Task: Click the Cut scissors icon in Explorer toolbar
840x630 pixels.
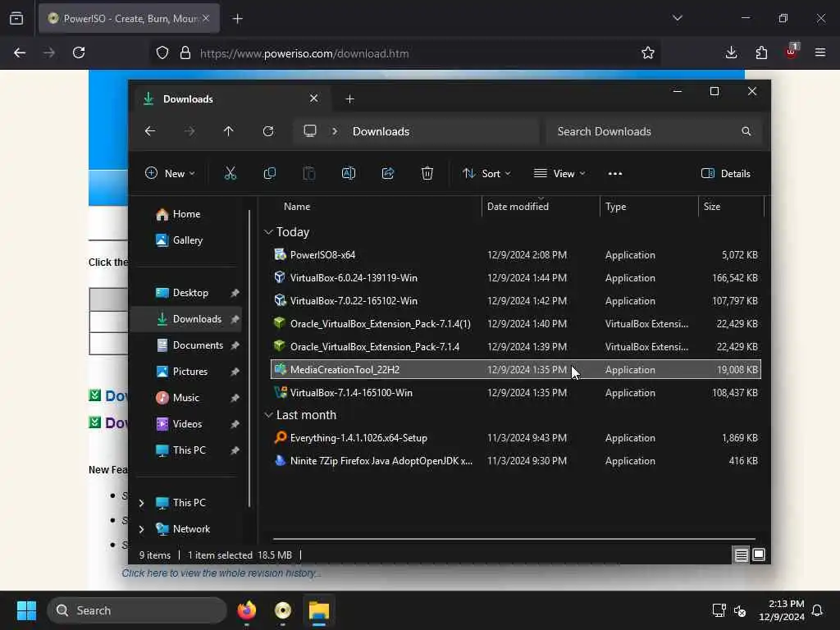Action: pyautogui.click(x=231, y=174)
